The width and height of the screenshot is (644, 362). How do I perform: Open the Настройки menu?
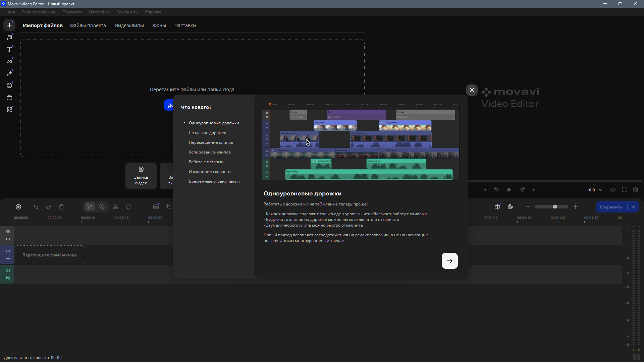coord(99,12)
